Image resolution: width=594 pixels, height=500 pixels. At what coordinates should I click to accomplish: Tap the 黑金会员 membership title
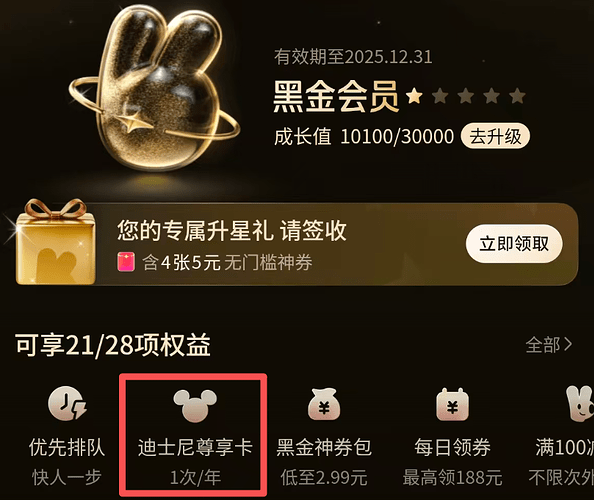point(336,97)
